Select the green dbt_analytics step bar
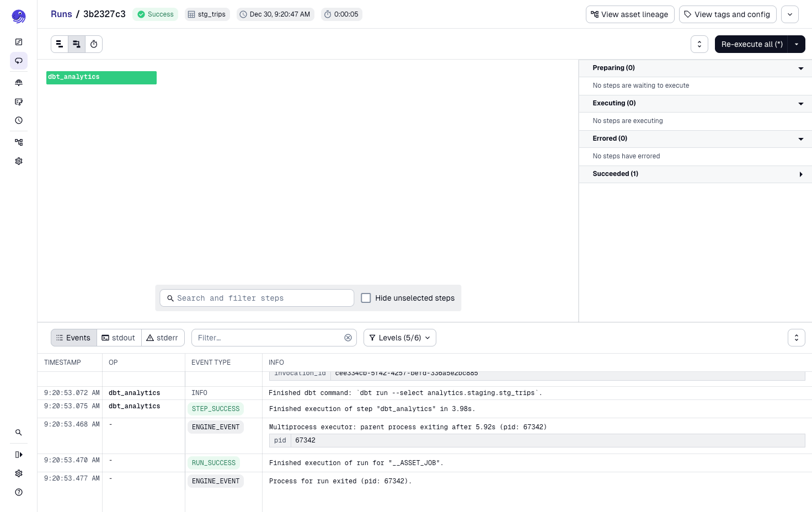The height and width of the screenshot is (512, 812). point(101,77)
